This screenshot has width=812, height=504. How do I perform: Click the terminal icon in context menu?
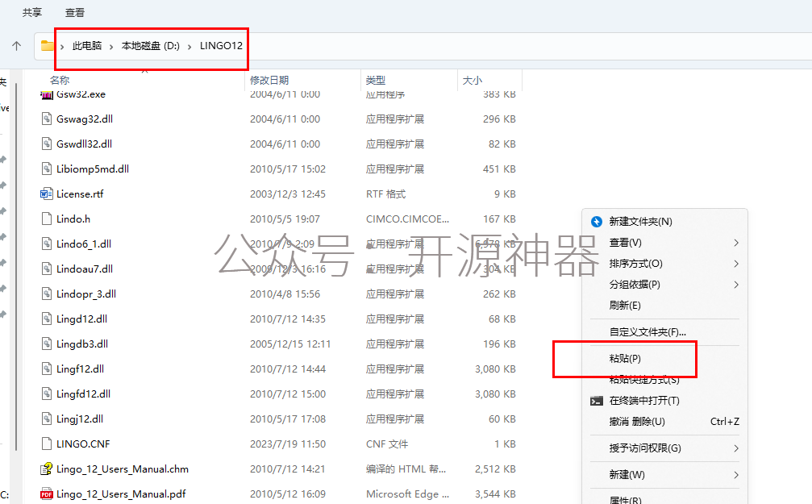tap(597, 401)
